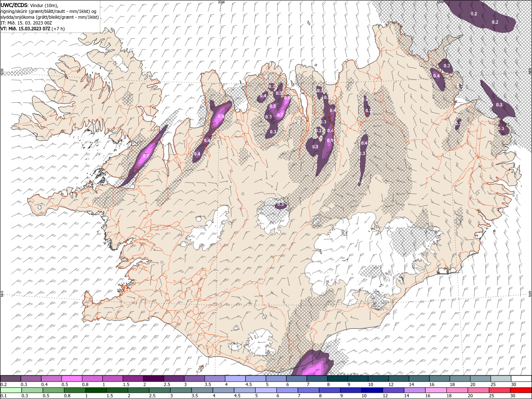Select the darkest green swatch at 1 in lower legend

click(96, 390)
